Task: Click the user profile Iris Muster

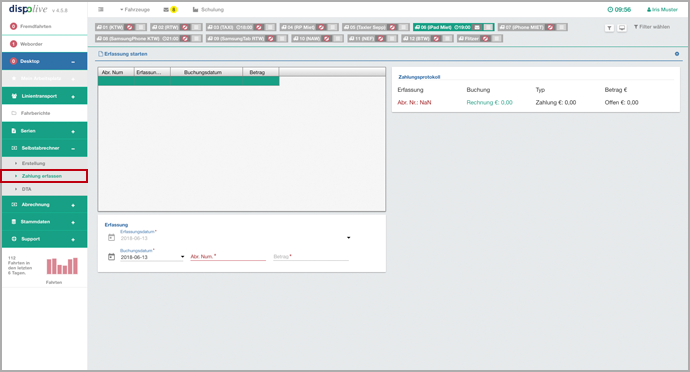Action: point(662,9)
